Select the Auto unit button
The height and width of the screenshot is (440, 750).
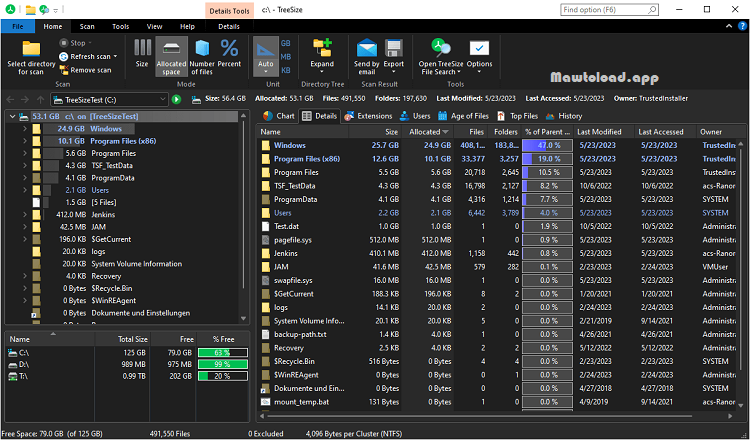(265, 56)
